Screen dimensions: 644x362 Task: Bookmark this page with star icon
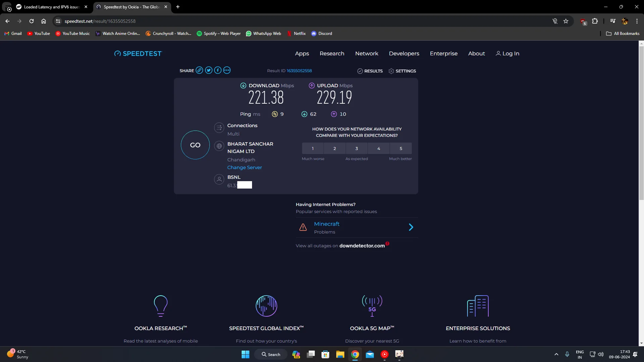tap(566, 21)
